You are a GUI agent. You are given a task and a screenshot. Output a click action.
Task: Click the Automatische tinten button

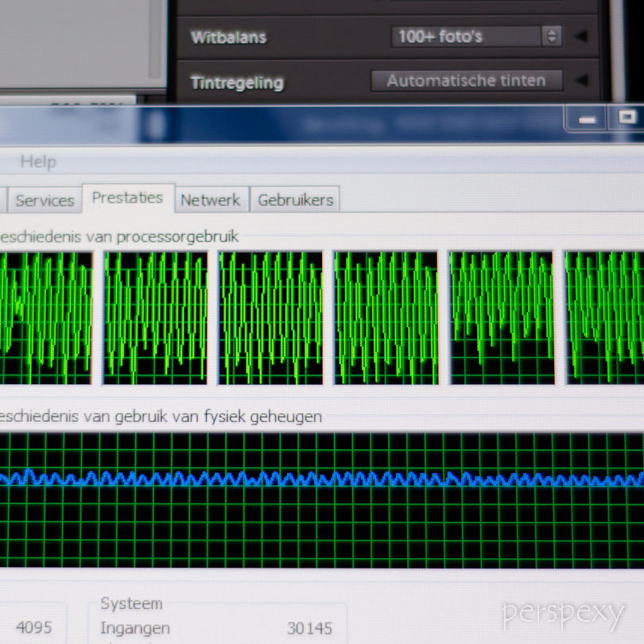point(467,81)
